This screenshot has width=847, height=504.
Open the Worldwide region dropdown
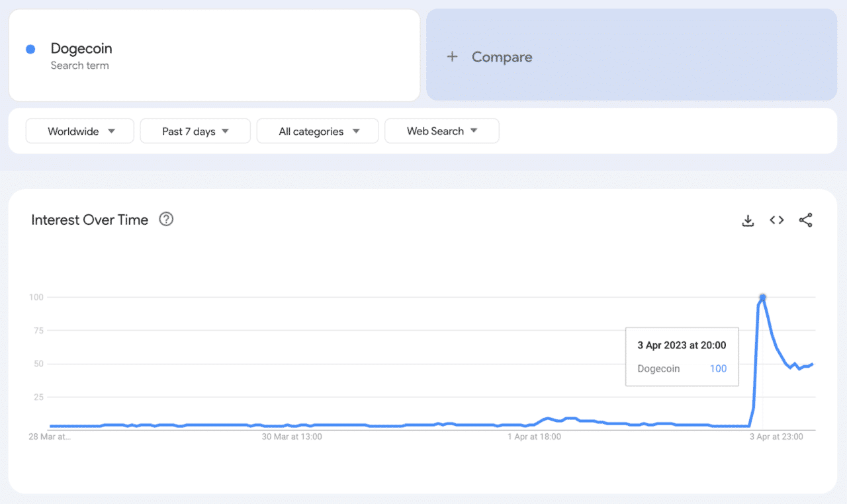80,131
